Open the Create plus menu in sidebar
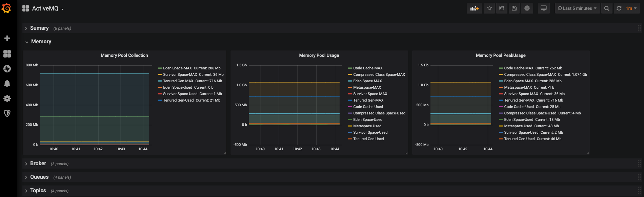 [x=7, y=38]
